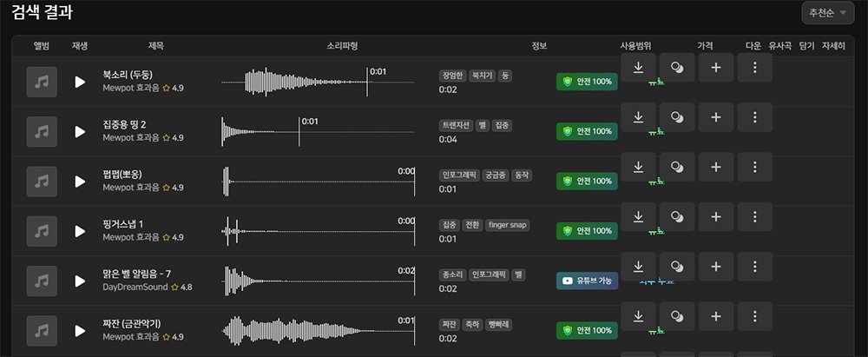Click 유튜브 가능 badge on 맑은 벨 알림음
This screenshot has width=868, height=357.
[x=587, y=281]
